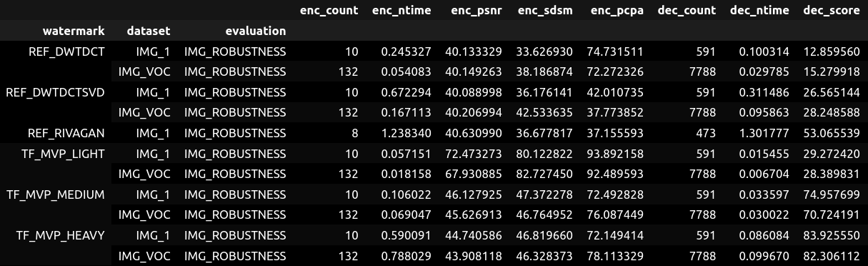Click dec_ntime value 1.301777
Screen dimensions: 868x266
tap(764, 133)
